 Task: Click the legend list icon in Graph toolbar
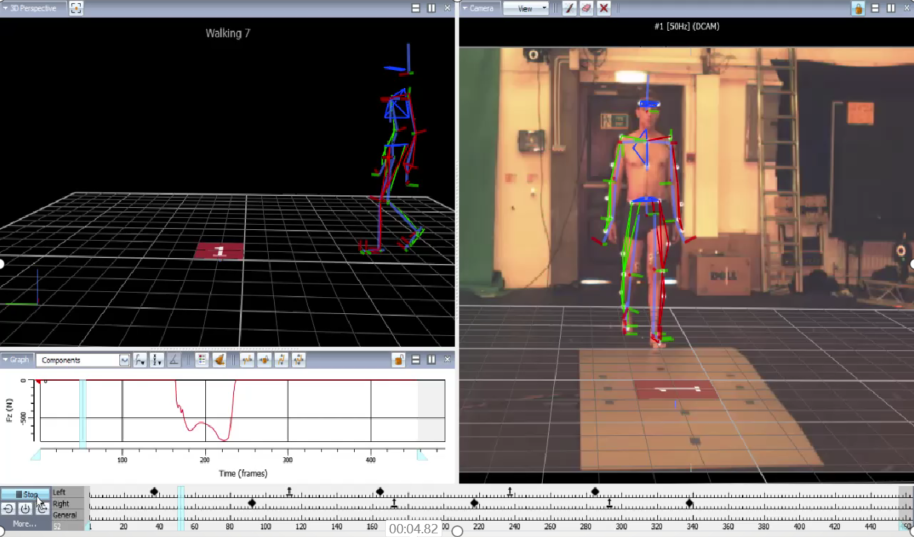pyautogui.click(x=201, y=360)
